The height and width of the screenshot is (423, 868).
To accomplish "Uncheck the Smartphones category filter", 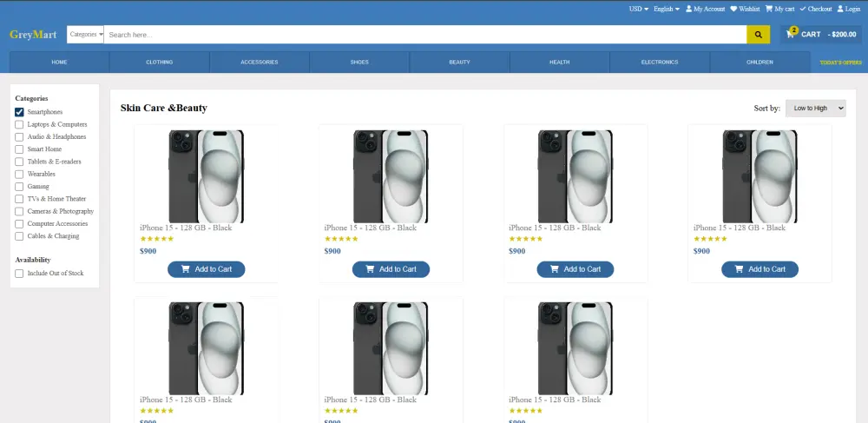I will coord(19,112).
